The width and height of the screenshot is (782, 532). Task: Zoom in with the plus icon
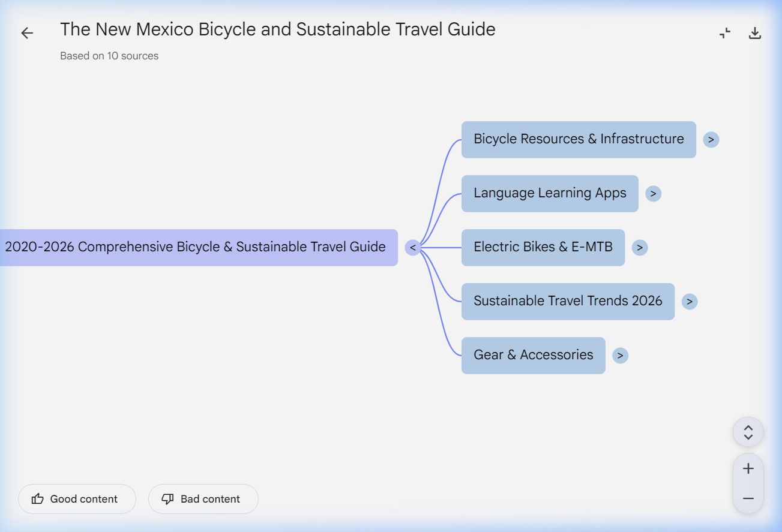pyautogui.click(x=748, y=468)
